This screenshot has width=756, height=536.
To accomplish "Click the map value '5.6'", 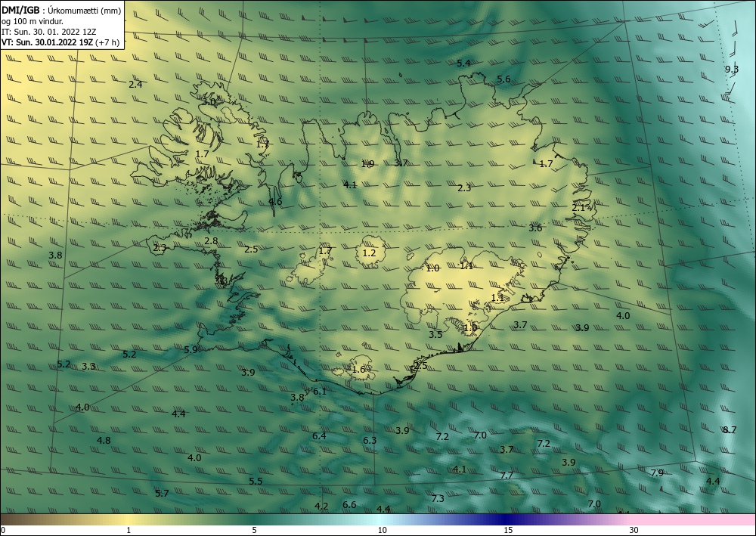I will point(503,79).
